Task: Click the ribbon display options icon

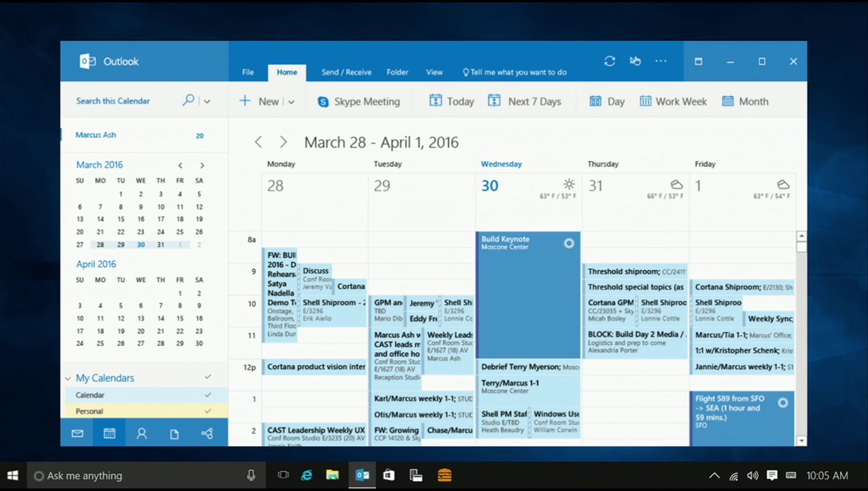Action: coord(698,61)
